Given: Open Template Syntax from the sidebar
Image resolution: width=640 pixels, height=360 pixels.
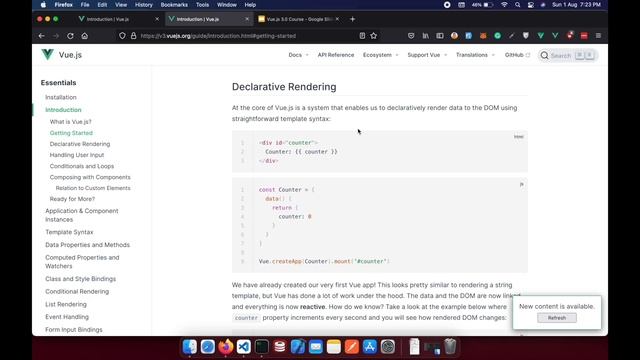Looking at the screenshot, I should (69, 232).
